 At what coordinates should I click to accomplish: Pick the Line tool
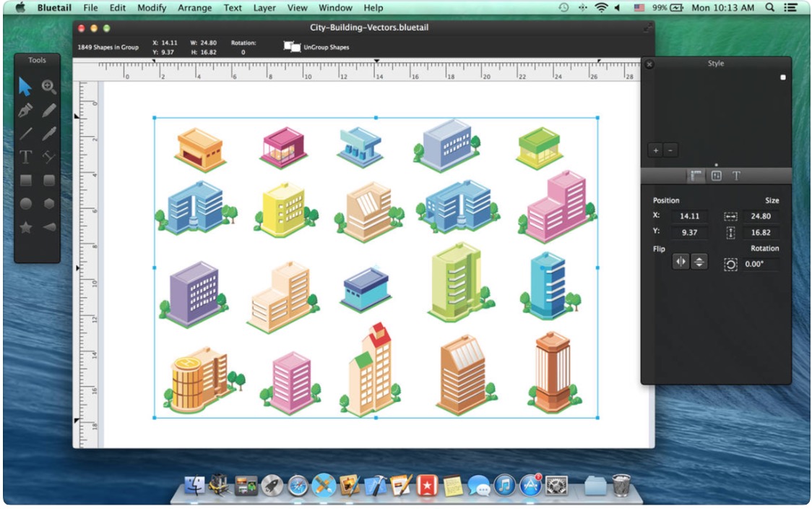tap(25, 134)
